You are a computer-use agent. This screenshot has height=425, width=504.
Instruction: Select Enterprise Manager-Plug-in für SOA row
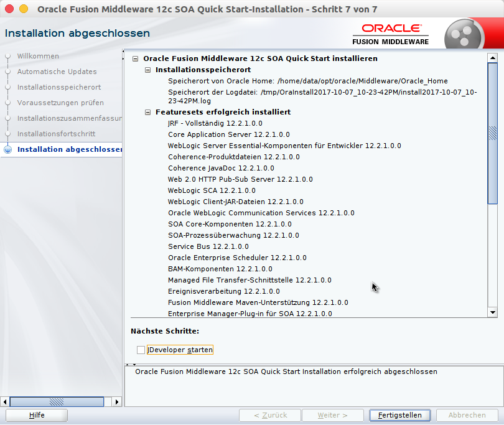point(250,314)
